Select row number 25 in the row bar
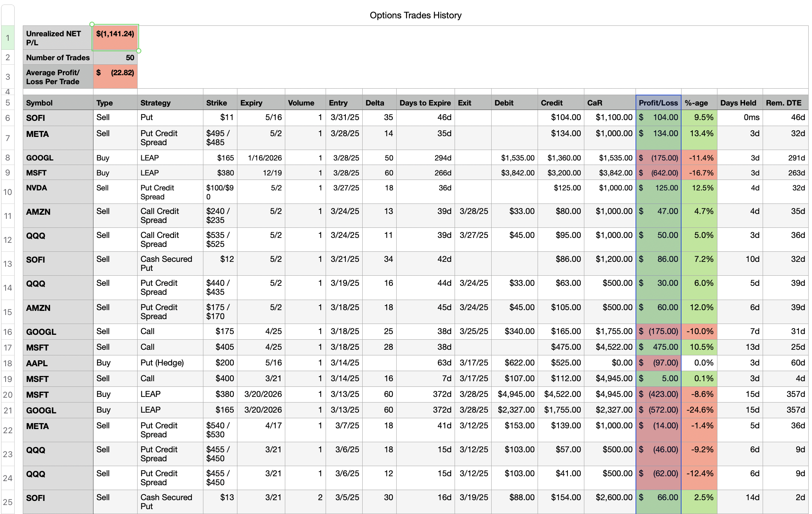Image resolution: width=812 pixels, height=514 pixels. point(7,502)
